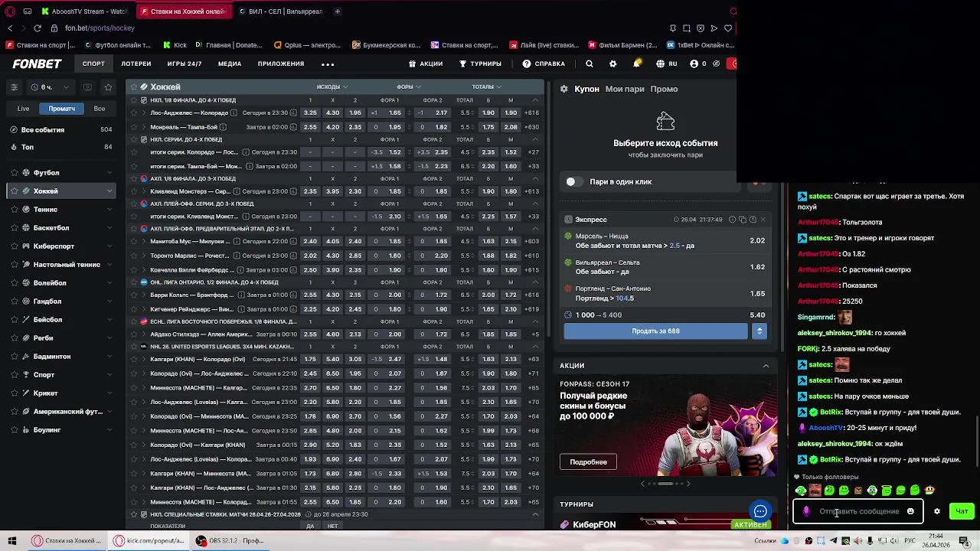
Task: Switch to Мои пари tab
Action: [625, 89]
